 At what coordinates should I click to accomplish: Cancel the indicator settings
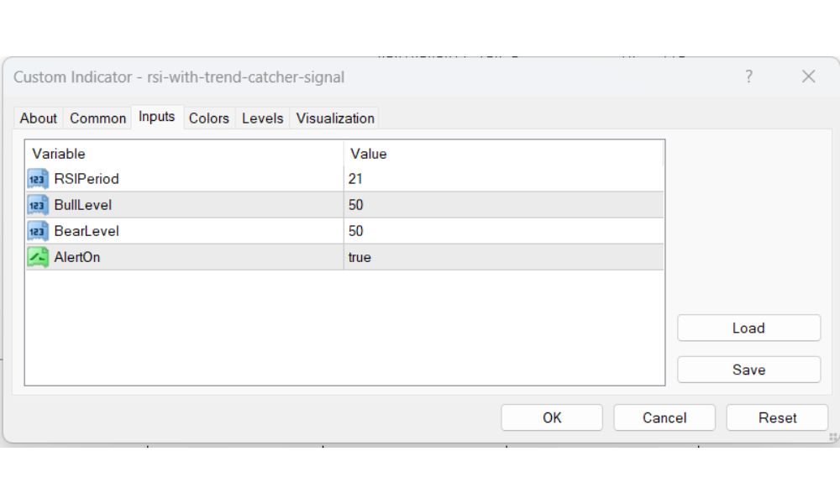(x=664, y=417)
